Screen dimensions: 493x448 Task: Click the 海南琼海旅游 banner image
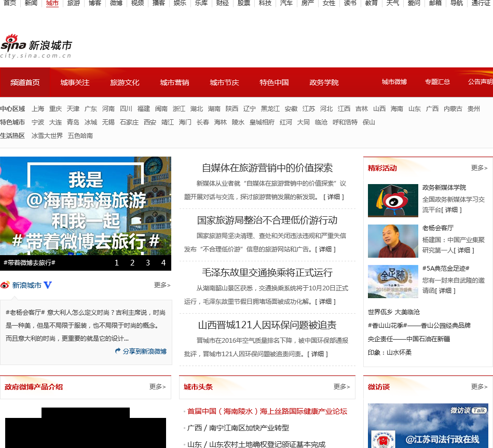pos(86,206)
